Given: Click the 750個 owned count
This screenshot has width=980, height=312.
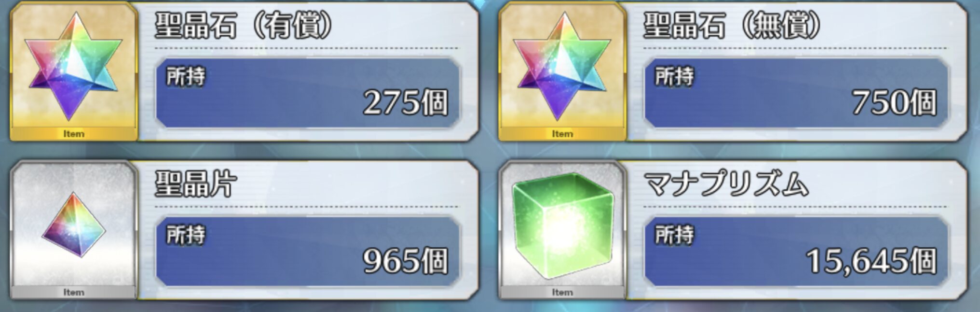Looking at the screenshot, I should pyautogui.click(x=894, y=102).
